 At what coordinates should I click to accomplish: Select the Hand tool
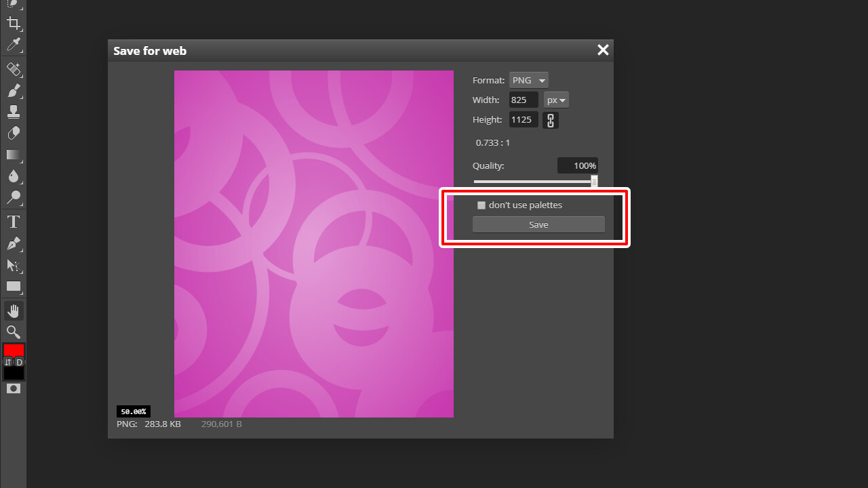(13, 311)
